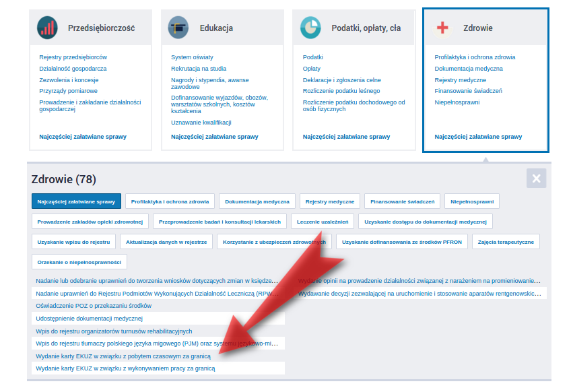Screen dimensions: 571x392
Task: Open Niepełnosprawni link in Zdrowie card
Action: coord(457,102)
